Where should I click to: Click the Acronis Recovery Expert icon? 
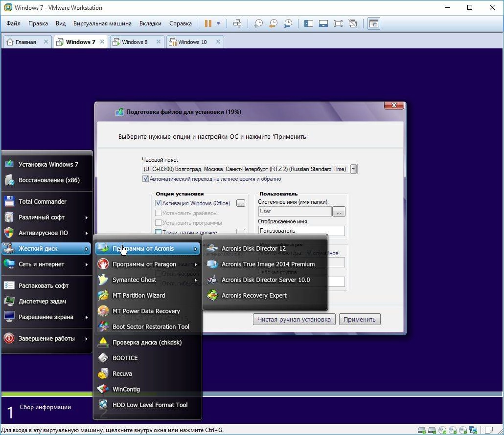coord(212,295)
